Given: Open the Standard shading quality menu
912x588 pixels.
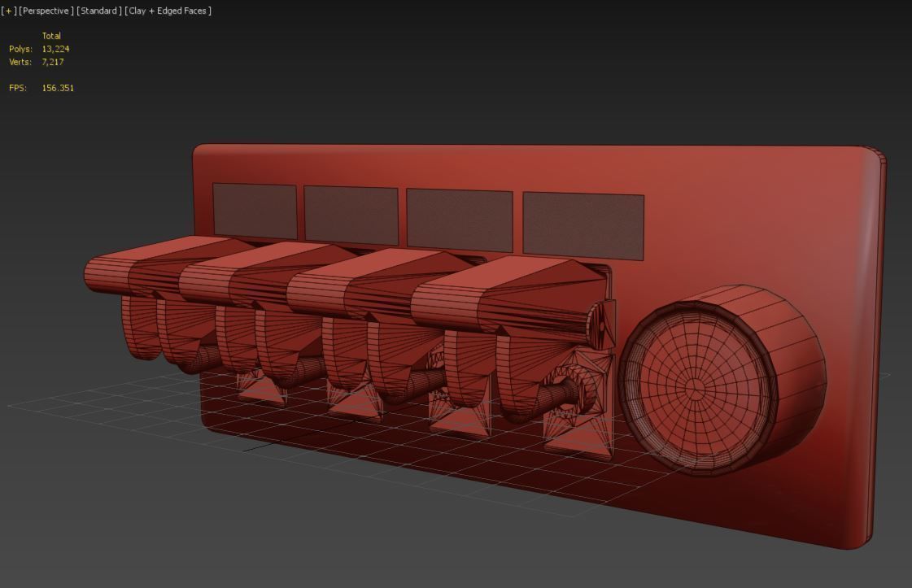Looking at the screenshot, I should (99, 11).
